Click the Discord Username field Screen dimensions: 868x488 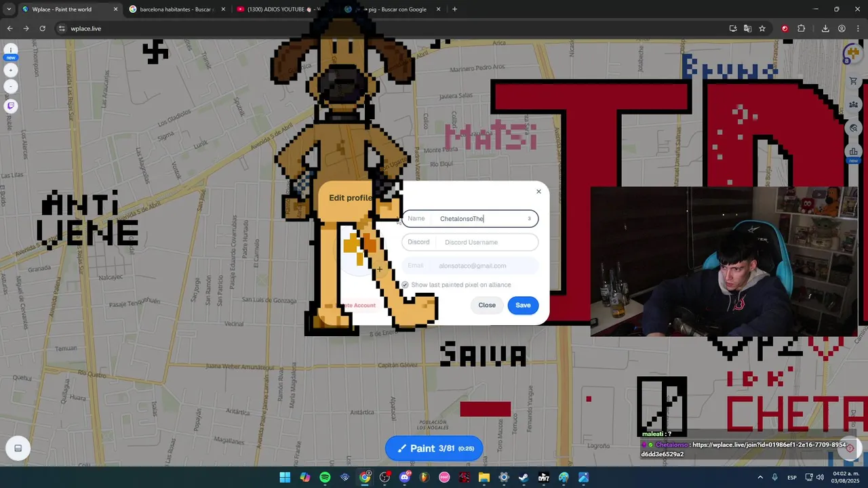[470, 242]
